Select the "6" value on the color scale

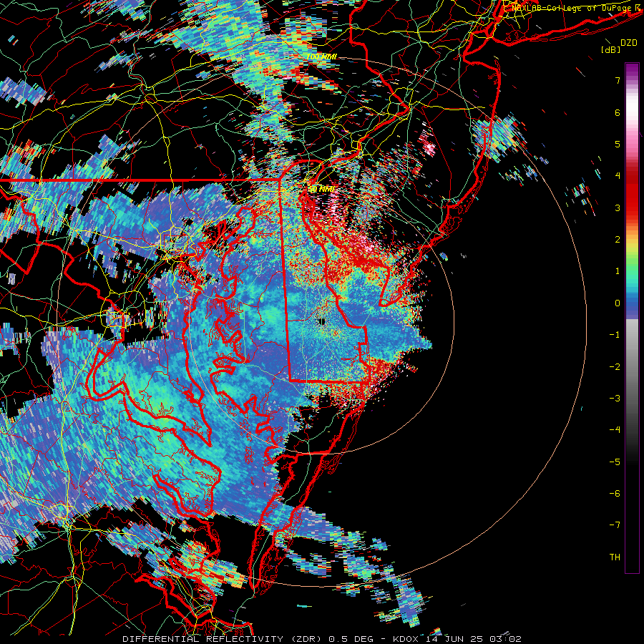pos(618,112)
